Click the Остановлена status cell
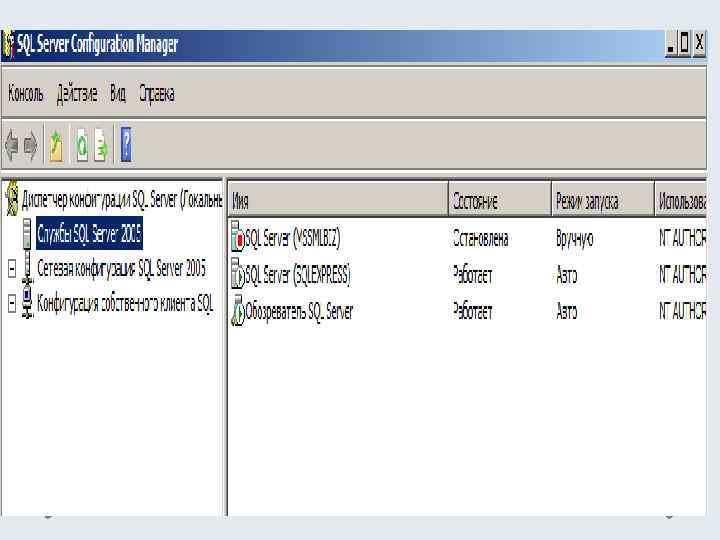Image resolution: width=720 pixels, height=540 pixels. (x=480, y=238)
